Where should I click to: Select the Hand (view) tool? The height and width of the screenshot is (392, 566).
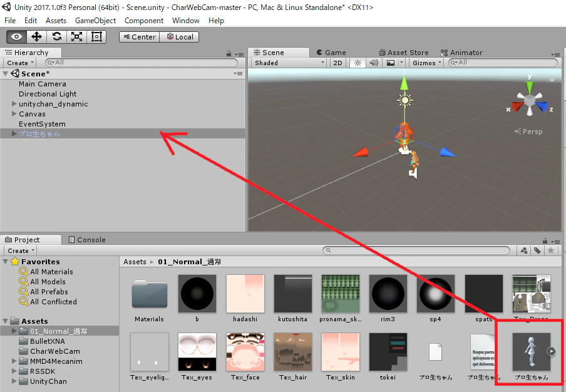click(16, 37)
